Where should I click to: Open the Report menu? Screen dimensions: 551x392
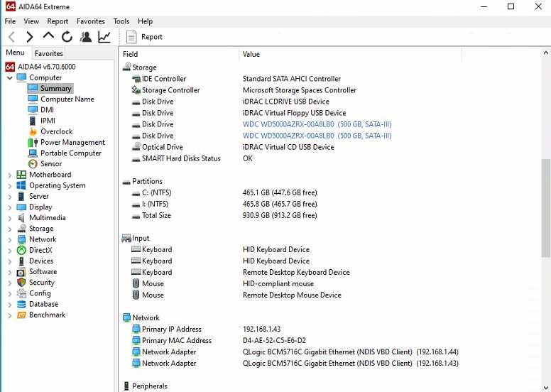pos(58,21)
